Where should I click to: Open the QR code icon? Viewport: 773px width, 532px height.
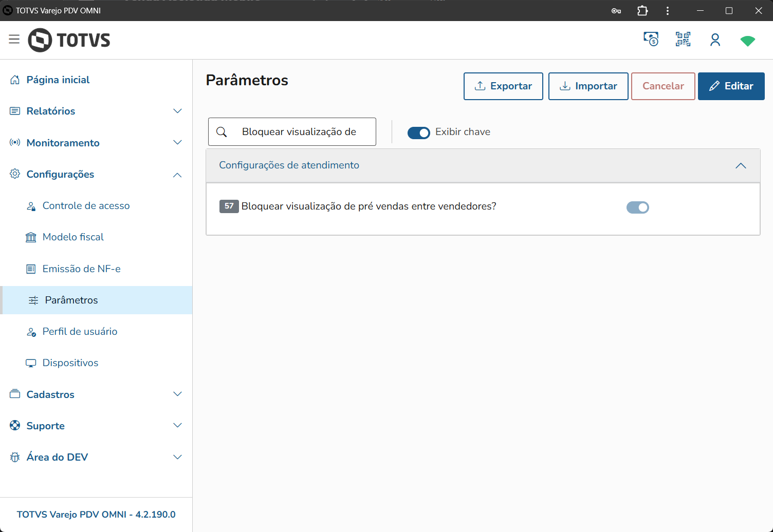[683, 39]
